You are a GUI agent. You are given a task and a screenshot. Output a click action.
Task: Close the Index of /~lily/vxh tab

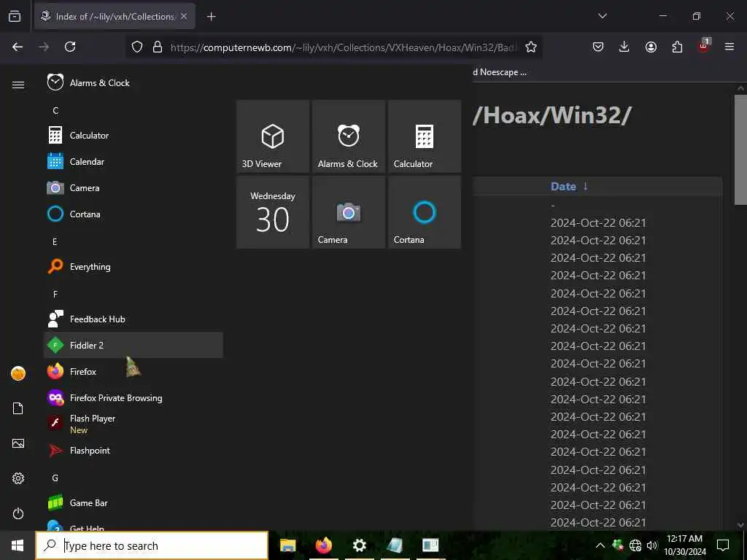point(184,17)
